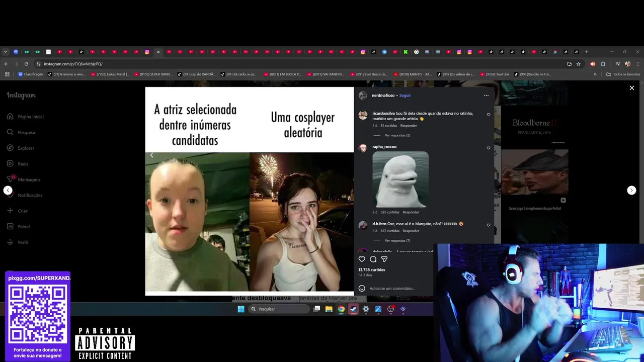Click the Windows Start button
This screenshot has height=362, width=644.
pyautogui.click(x=241, y=309)
